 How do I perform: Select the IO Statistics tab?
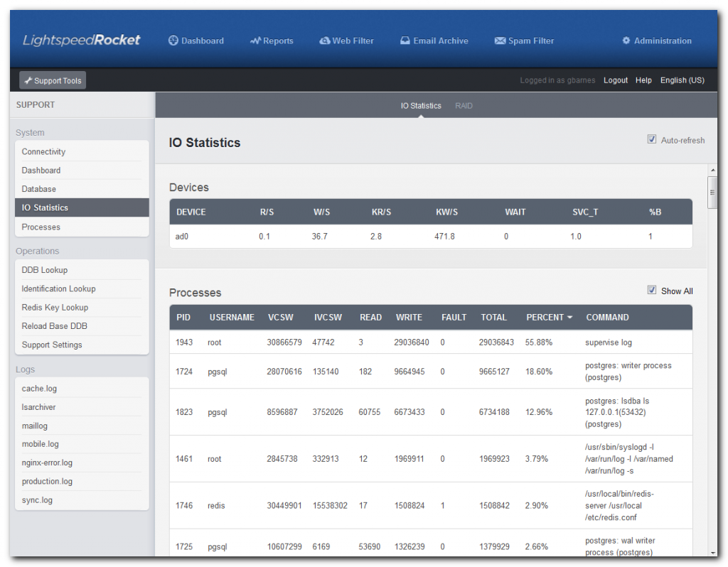[x=421, y=106]
